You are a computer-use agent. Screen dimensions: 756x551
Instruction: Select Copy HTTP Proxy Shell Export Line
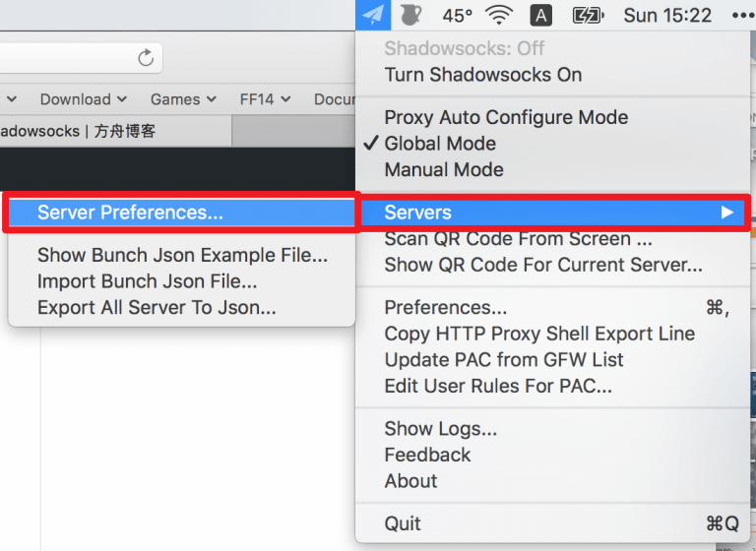tap(552, 334)
